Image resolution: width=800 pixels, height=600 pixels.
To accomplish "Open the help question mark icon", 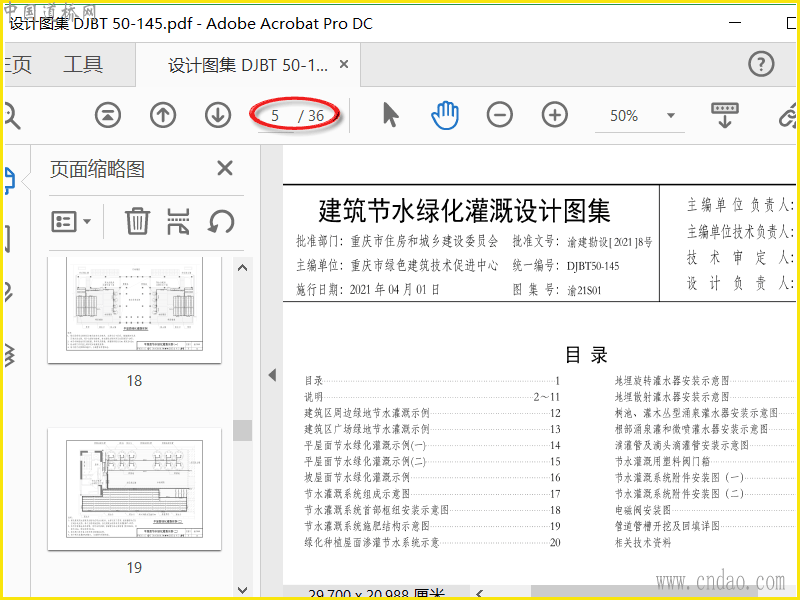I will (761, 64).
